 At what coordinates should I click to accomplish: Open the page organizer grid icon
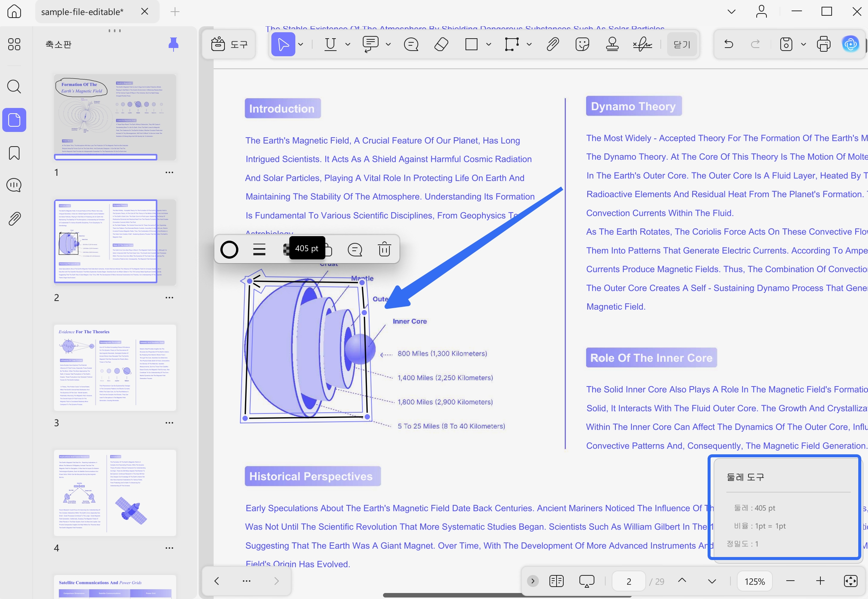pyautogui.click(x=14, y=44)
